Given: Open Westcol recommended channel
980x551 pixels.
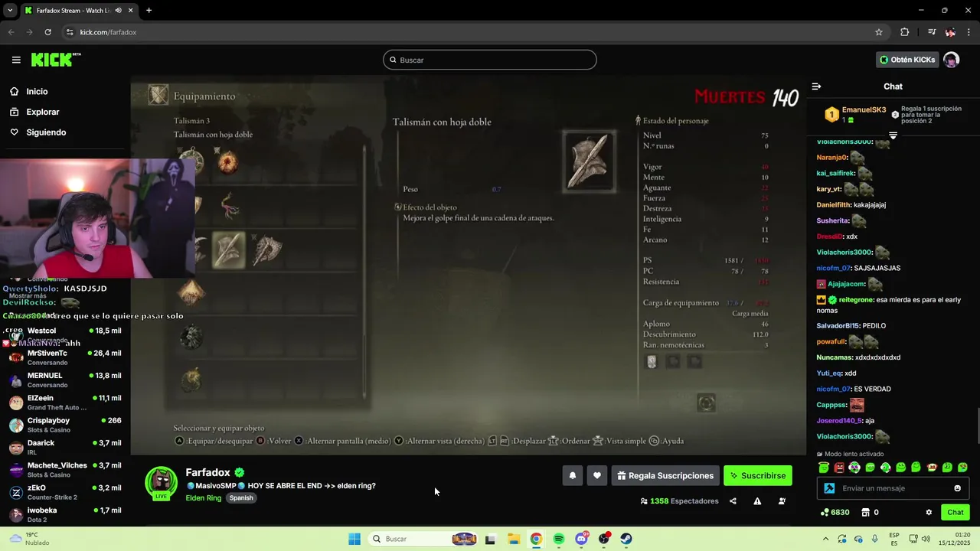Looking at the screenshot, I should click(65, 335).
